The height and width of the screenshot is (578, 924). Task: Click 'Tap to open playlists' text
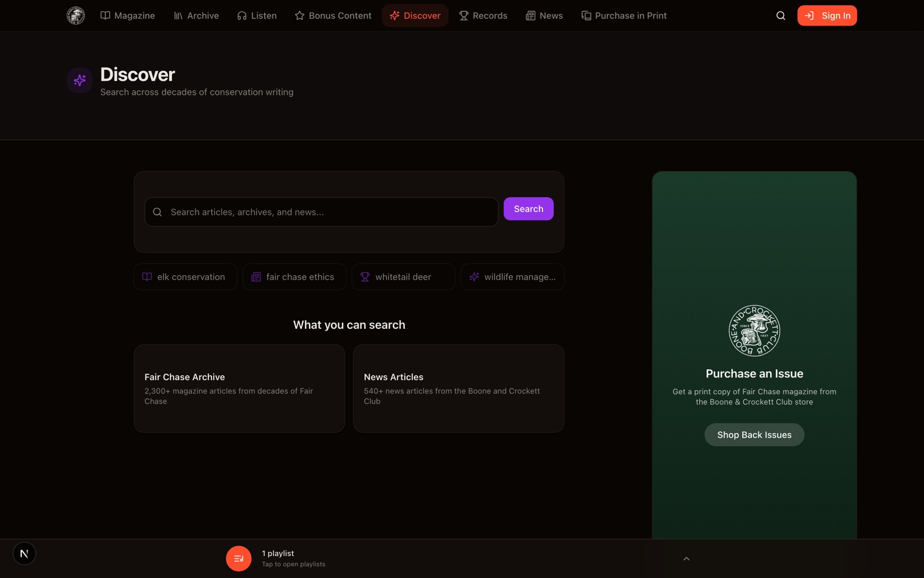pos(293,564)
